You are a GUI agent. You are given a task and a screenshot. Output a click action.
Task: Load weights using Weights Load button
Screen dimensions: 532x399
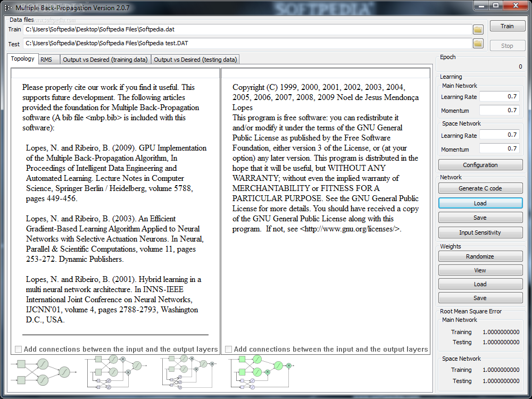pos(480,284)
